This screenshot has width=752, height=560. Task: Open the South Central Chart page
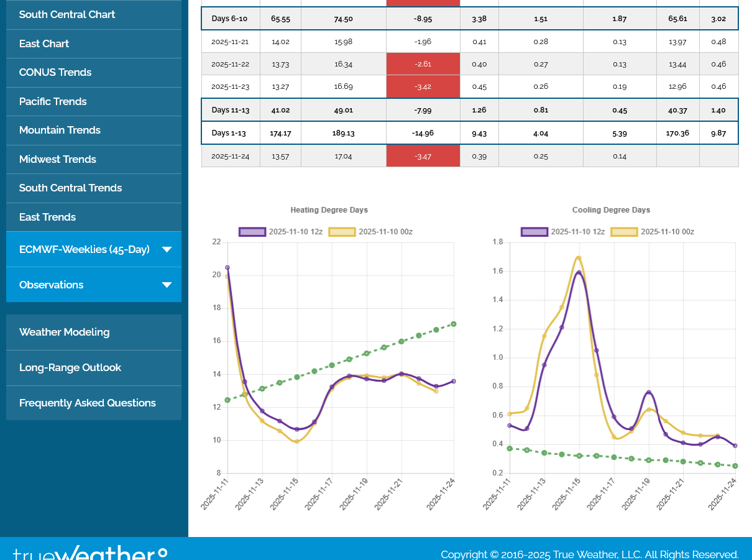[x=67, y=14]
